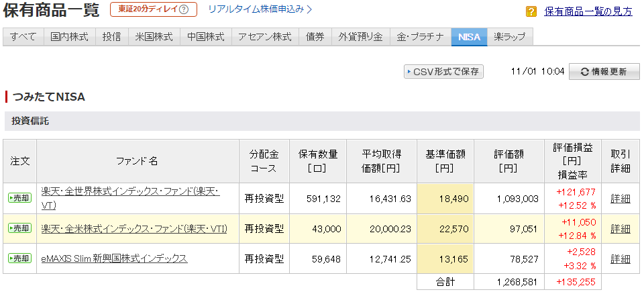
Task: Go to the 中国株式 tab
Action: click(x=206, y=37)
